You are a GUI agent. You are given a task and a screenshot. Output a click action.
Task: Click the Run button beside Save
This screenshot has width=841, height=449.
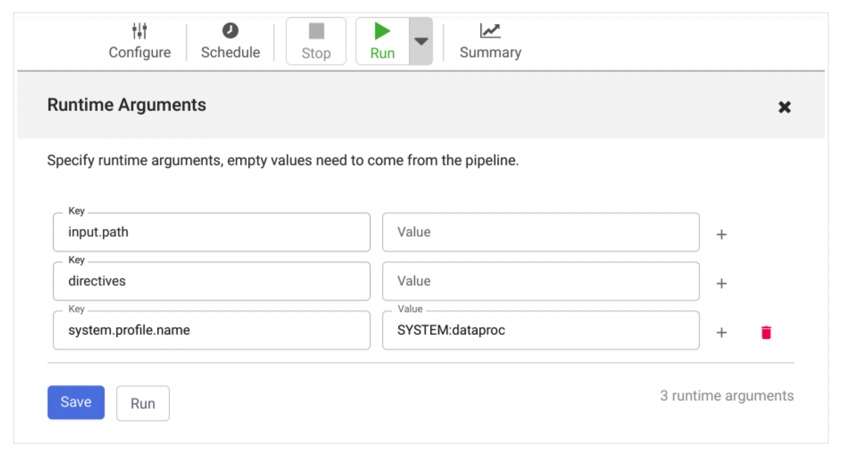pyautogui.click(x=143, y=403)
